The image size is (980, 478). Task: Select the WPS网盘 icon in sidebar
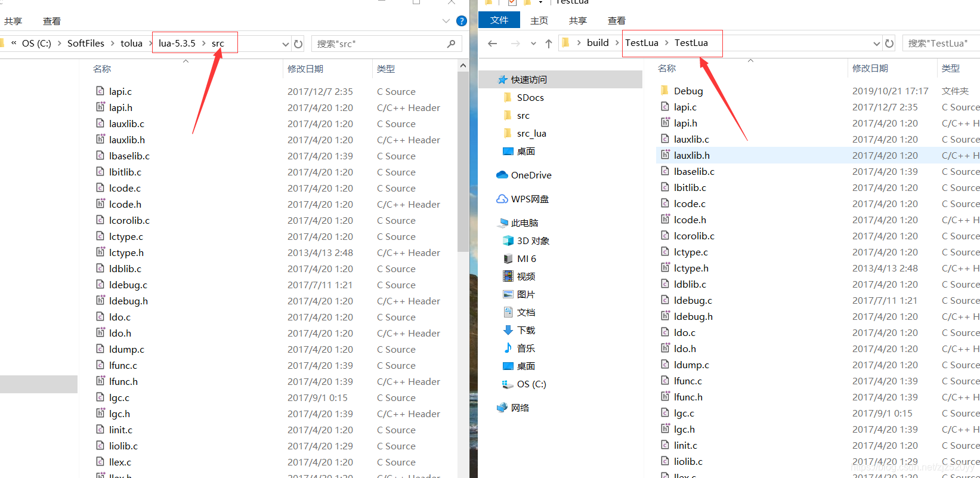pos(502,199)
